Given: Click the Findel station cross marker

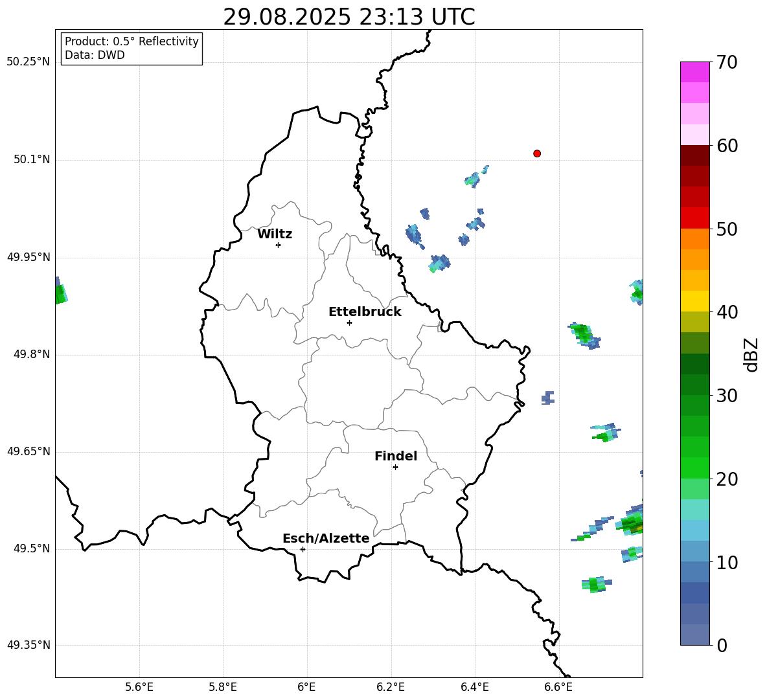Looking at the screenshot, I should (x=395, y=468).
